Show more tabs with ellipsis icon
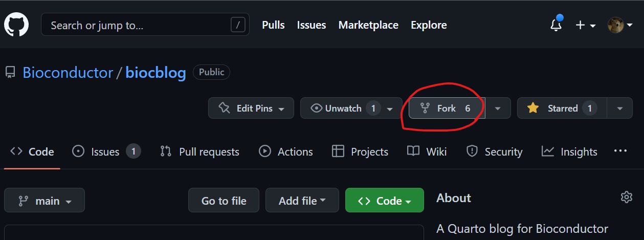 [620, 151]
